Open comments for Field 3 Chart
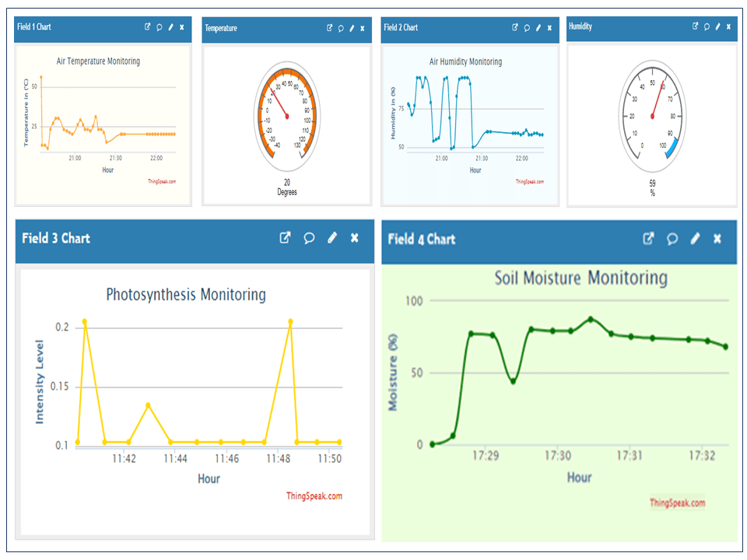This screenshot has width=747, height=560. [x=309, y=238]
